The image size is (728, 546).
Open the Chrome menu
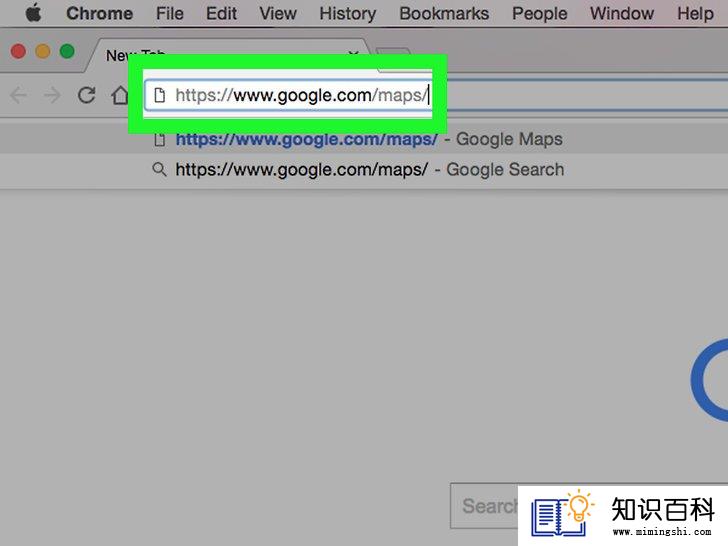click(99, 13)
